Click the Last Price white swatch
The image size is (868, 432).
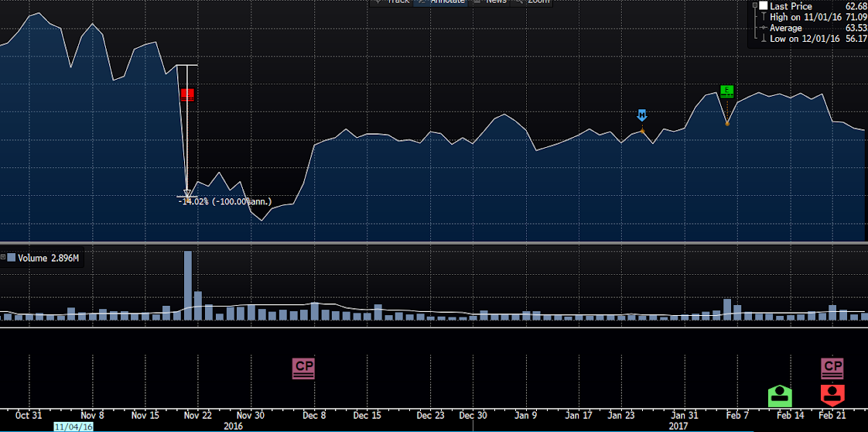pos(764,6)
